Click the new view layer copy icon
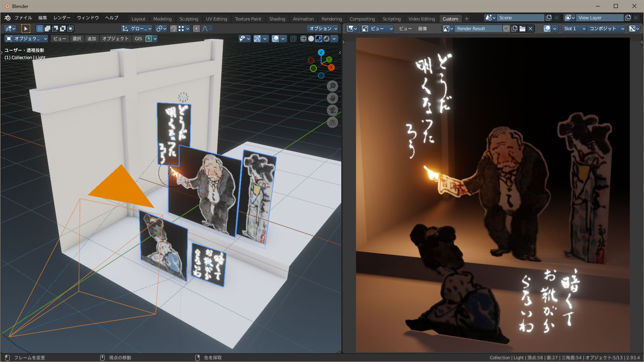The width and height of the screenshot is (644, 362). (x=628, y=18)
